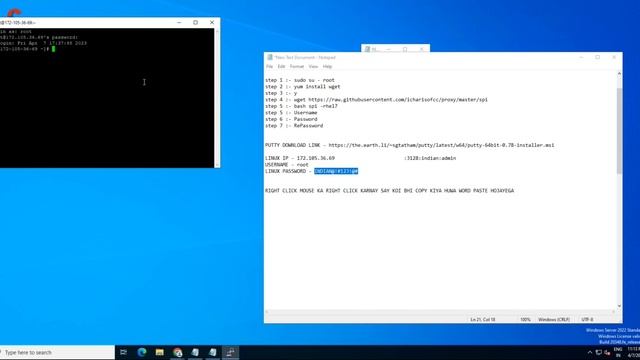
Task: Click the ':3128:indian:admin' text
Action: [430, 158]
